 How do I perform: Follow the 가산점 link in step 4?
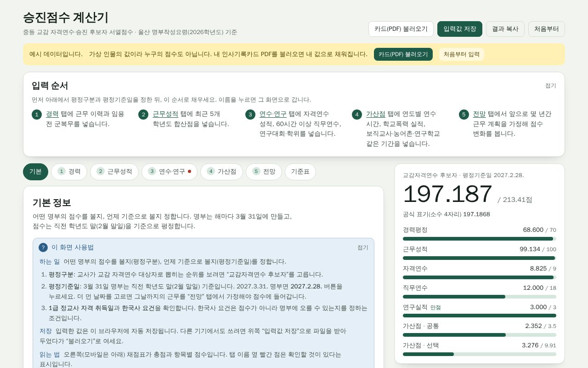point(376,114)
